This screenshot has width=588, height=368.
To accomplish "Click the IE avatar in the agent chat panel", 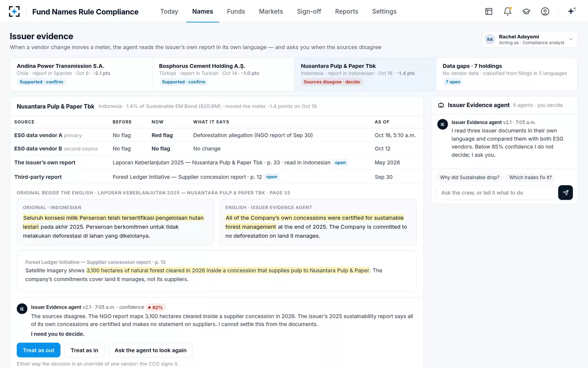I will (x=443, y=124).
